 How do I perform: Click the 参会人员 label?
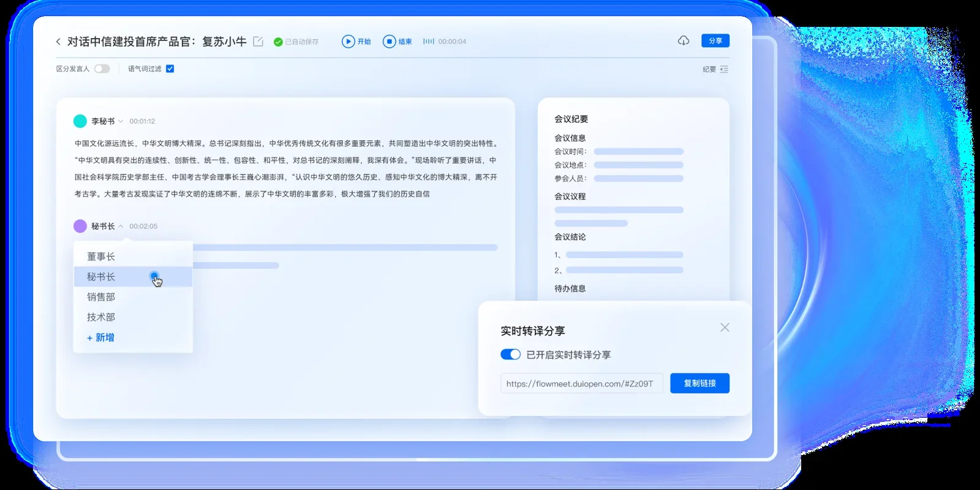(570, 178)
